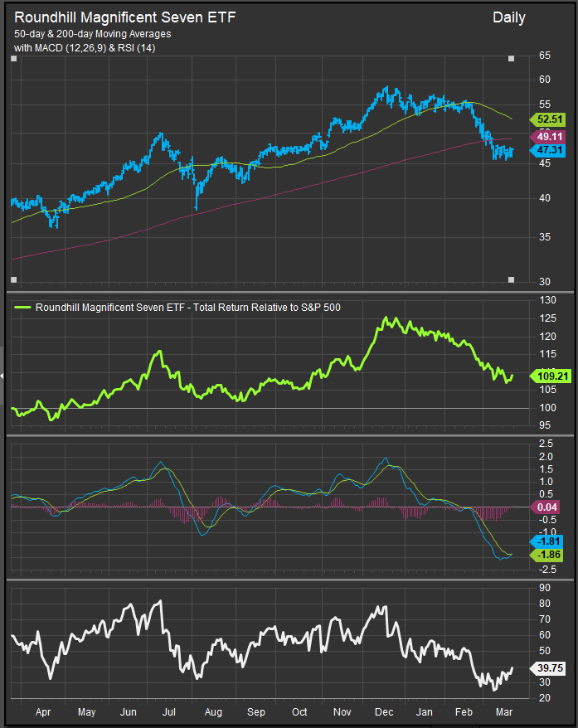
Task: Click the 39.75 RSI value tag
Action: tap(548, 668)
